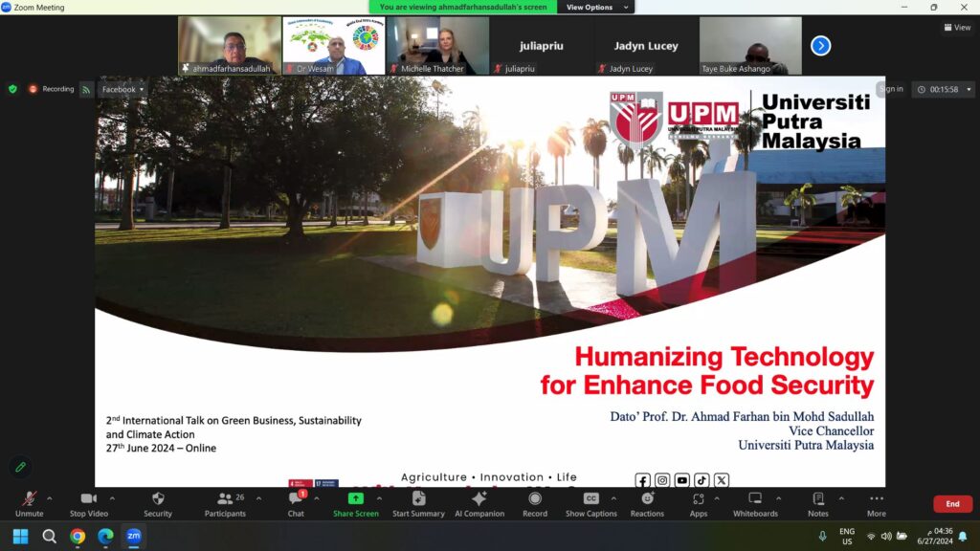This screenshot has width=980, height=551.
Task: Click the live stream broadcast icon
Action: [86, 89]
